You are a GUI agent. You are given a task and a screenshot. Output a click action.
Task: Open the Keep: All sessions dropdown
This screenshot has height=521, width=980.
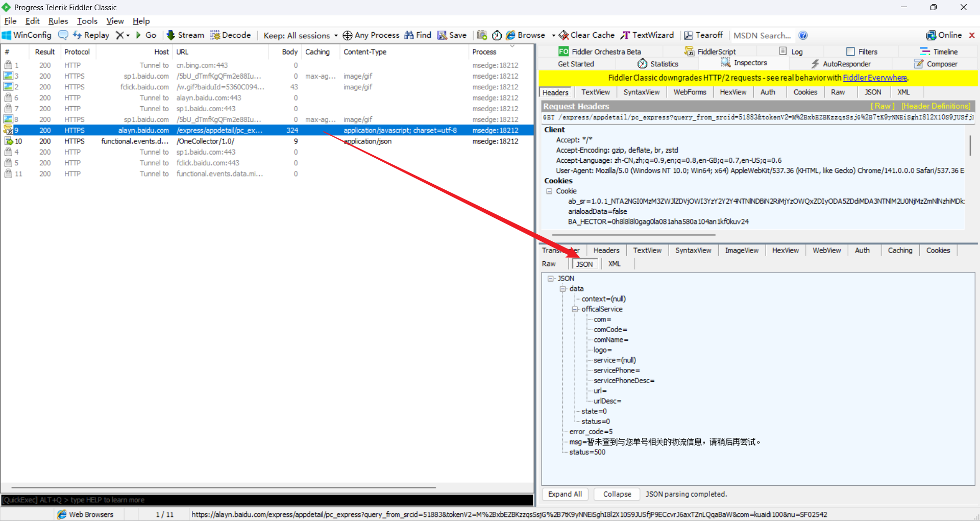301,35
